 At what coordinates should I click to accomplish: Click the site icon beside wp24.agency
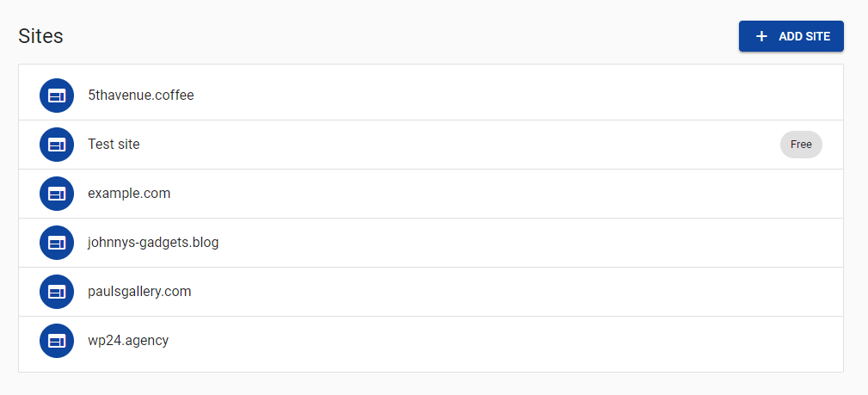coord(57,341)
